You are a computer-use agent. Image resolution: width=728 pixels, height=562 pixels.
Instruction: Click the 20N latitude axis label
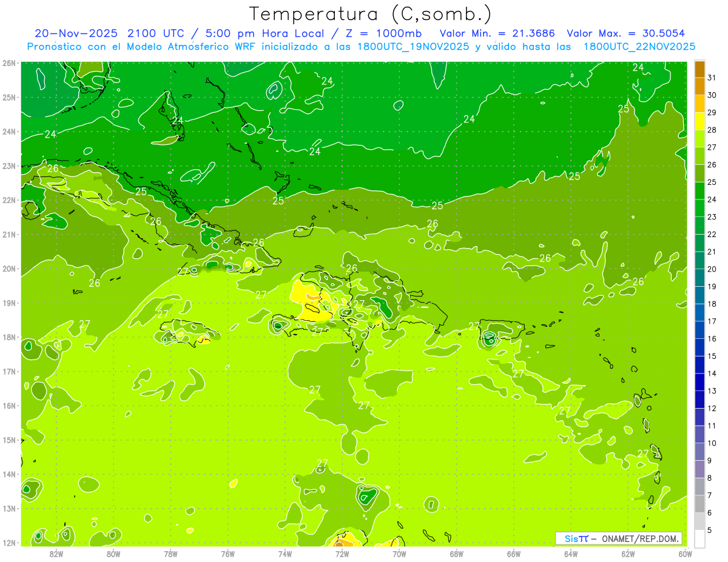click(x=9, y=269)
